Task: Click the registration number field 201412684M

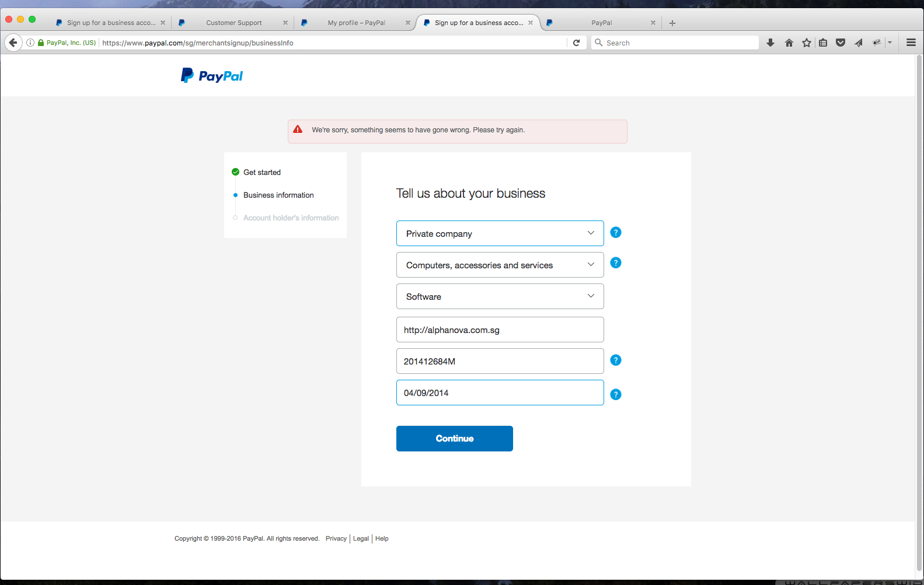Action: click(500, 361)
